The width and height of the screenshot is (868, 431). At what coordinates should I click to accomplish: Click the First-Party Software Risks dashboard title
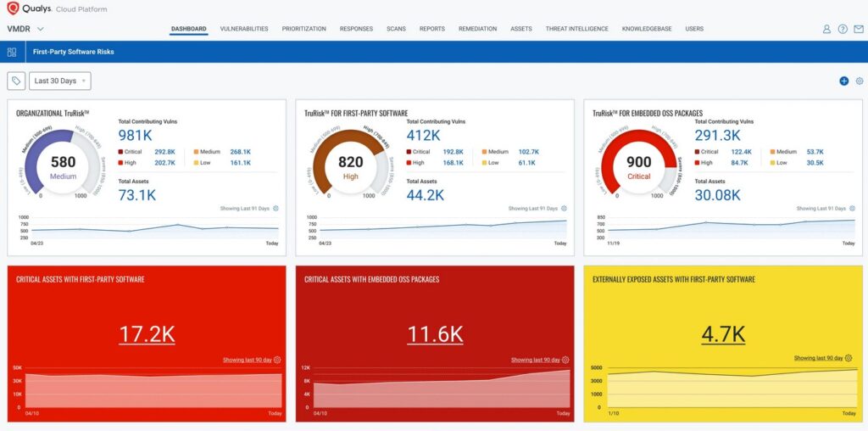74,52
